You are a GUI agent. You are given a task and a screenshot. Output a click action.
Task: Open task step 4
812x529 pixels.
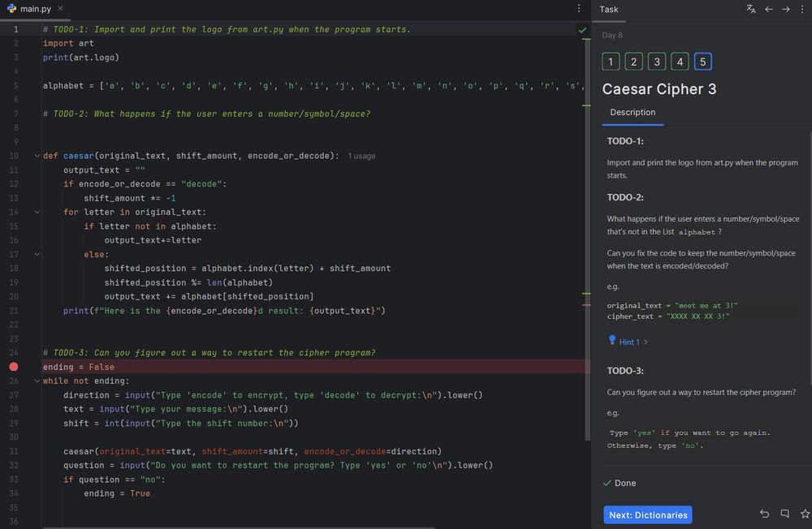coord(680,62)
